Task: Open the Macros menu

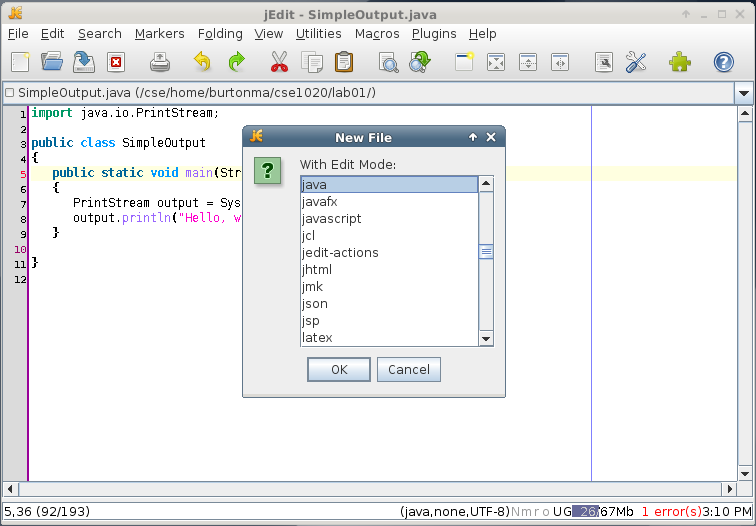Action: click(x=377, y=34)
